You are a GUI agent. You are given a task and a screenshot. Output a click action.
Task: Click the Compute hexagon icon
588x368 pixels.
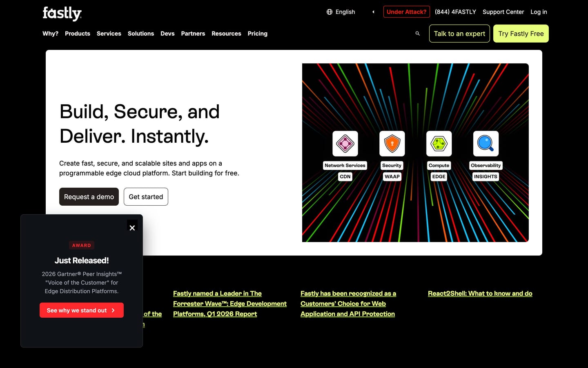(x=439, y=144)
